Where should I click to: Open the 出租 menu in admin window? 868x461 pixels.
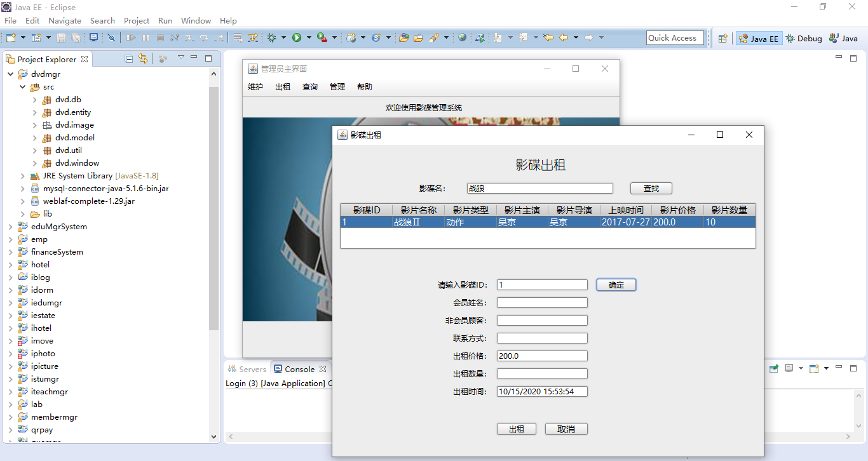283,87
